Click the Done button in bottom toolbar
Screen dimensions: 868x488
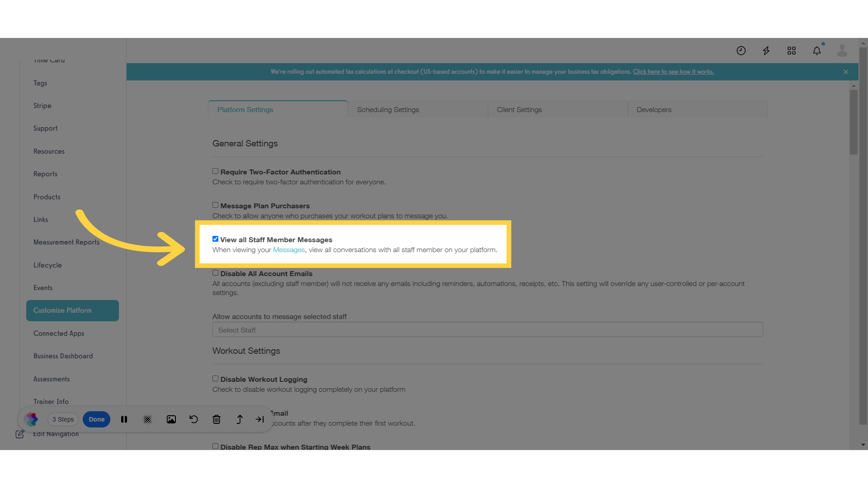click(x=97, y=419)
